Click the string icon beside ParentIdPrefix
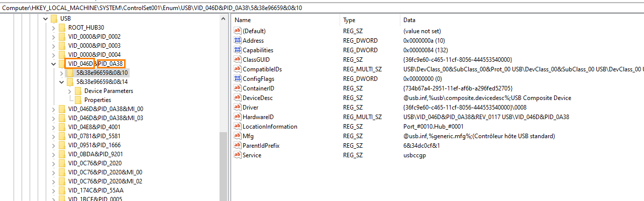Image resolution: width=644 pixels, height=201 pixels. click(238, 146)
